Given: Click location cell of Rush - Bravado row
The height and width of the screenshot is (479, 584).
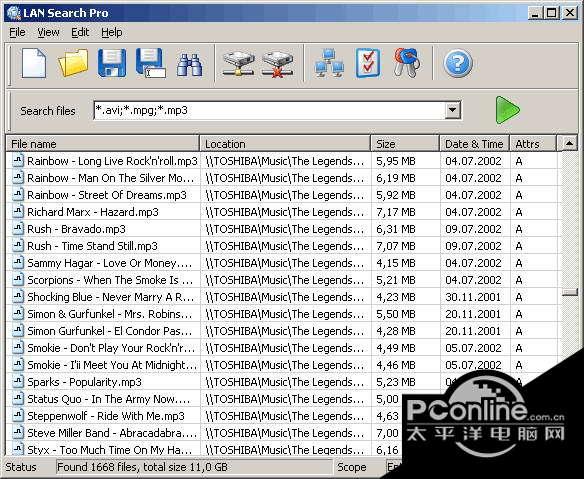Looking at the screenshot, I should click(x=285, y=229).
